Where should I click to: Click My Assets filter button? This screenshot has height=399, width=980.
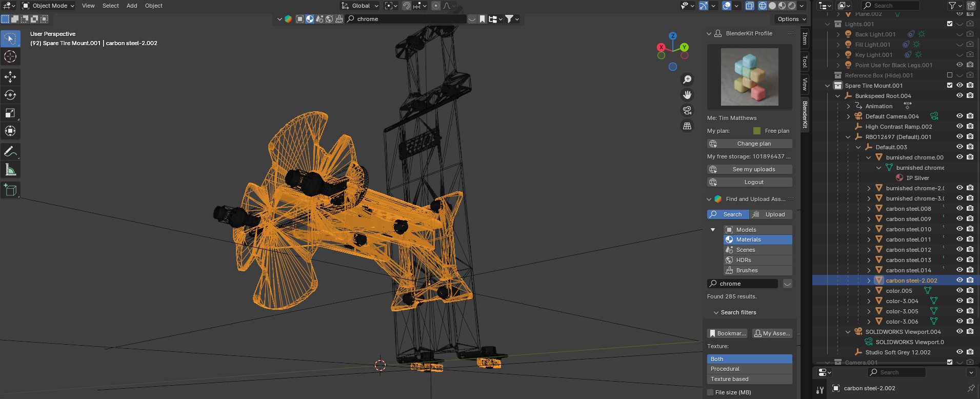click(x=772, y=333)
